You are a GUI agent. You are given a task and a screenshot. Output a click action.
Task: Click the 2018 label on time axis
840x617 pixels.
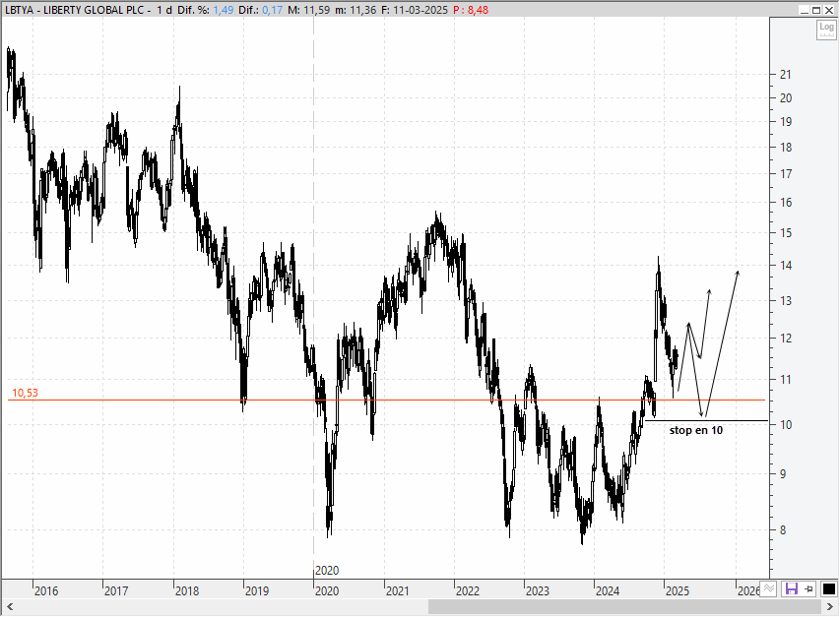coord(187,590)
